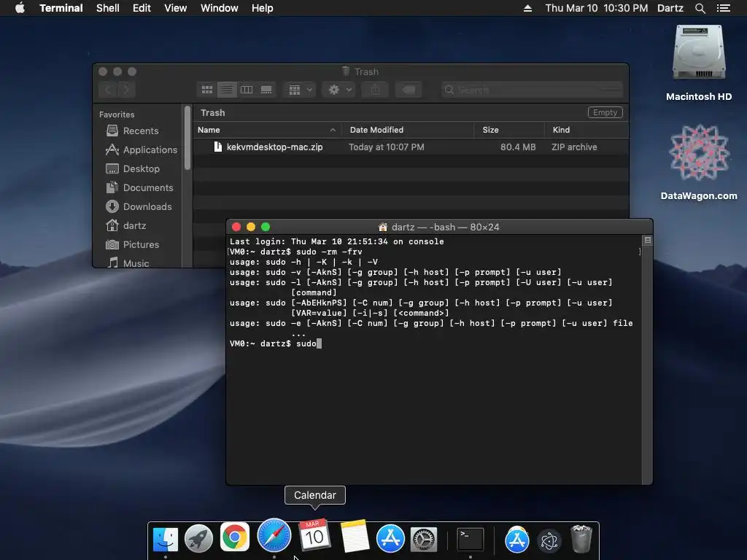
Task: Click the Finder sidebar scrollbar
Action: (187, 138)
